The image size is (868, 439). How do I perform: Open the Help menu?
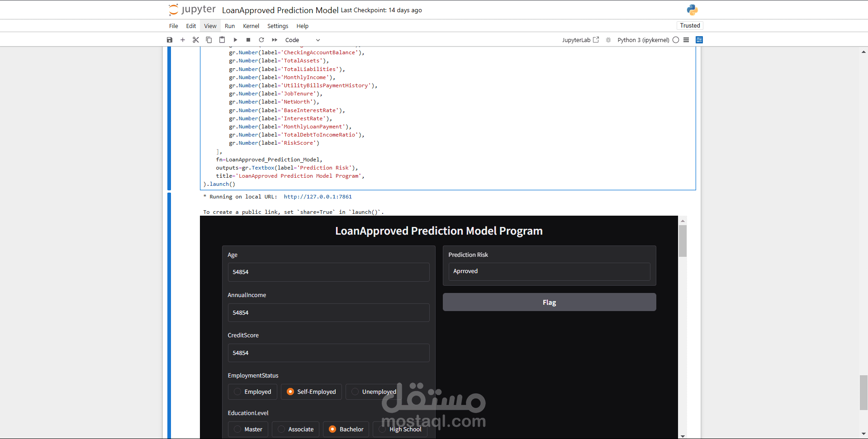(x=303, y=26)
